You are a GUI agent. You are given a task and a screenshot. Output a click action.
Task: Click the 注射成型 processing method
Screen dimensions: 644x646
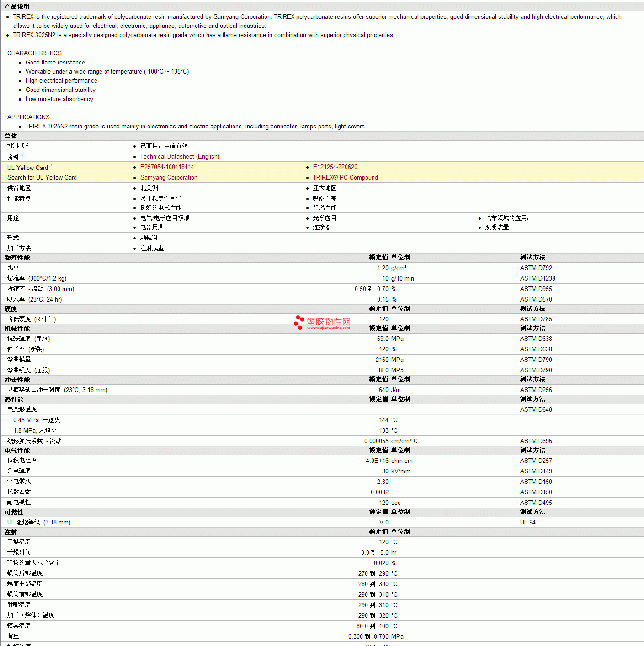152,248
